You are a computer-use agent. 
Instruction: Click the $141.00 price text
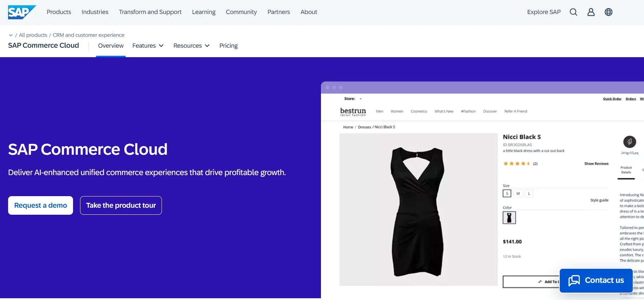pos(512,241)
